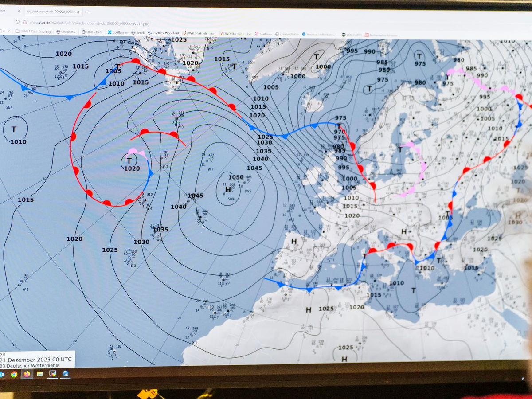Open the QML - Beta bookmark
The image size is (532, 399).
pyautogui.click(x=92, y=32)
